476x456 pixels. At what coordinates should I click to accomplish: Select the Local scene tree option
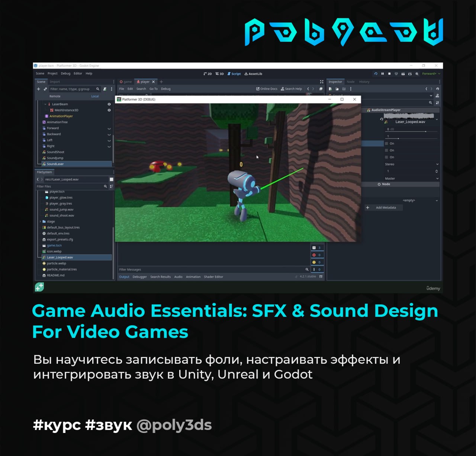click(95, 96)
